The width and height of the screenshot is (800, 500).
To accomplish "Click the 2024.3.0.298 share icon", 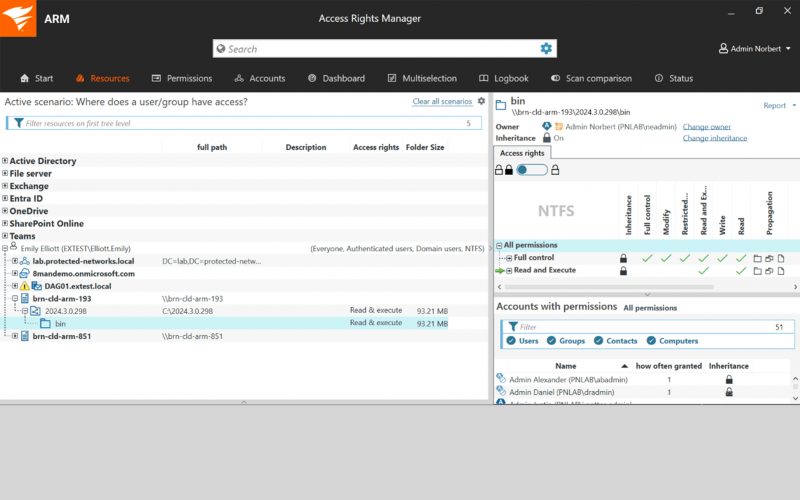I will click(35, 311).
